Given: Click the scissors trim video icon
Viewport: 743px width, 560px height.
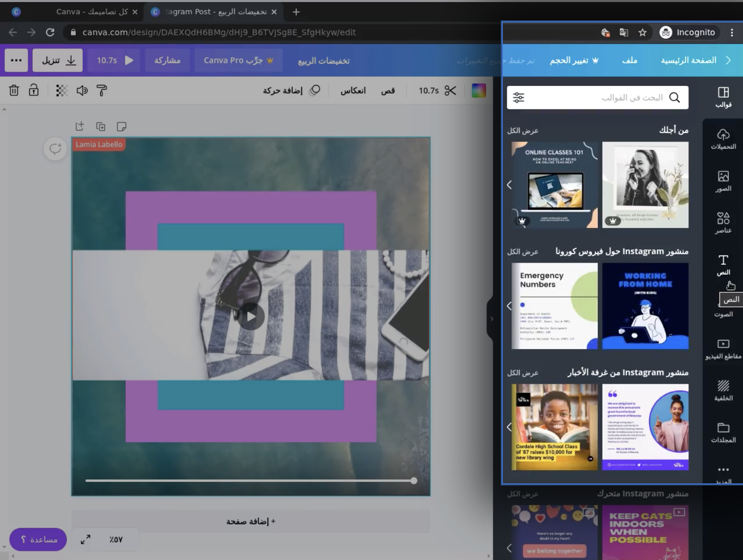Looking at the screenshot, I should [450, 90].
